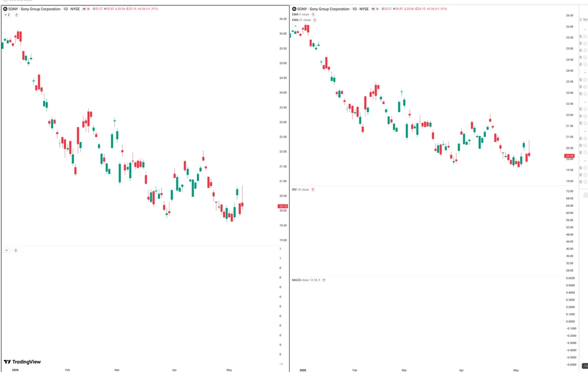Click the error icon next to RSI 14 close
588x372 pixels.
click(x=313, y=189)
